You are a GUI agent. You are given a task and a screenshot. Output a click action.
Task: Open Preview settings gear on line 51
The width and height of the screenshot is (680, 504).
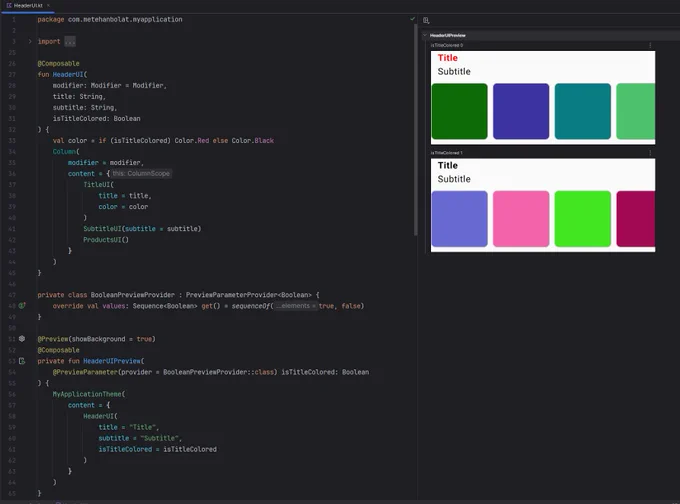tap(22, 339)
